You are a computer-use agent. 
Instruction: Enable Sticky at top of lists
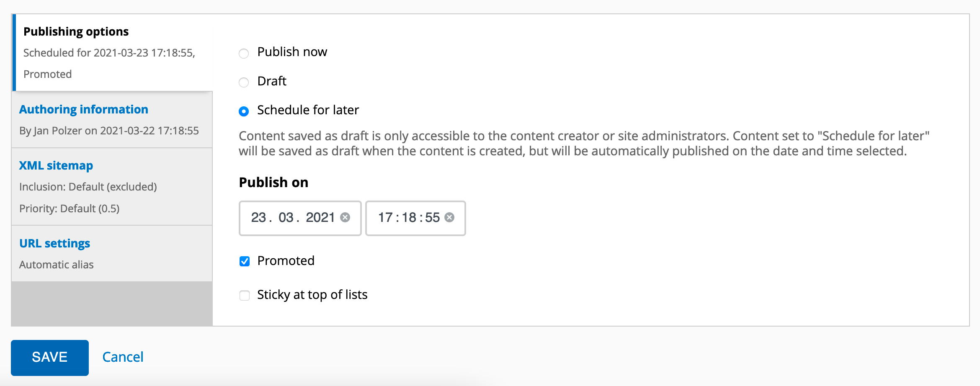pyautogui.click(x=244, y=295)
